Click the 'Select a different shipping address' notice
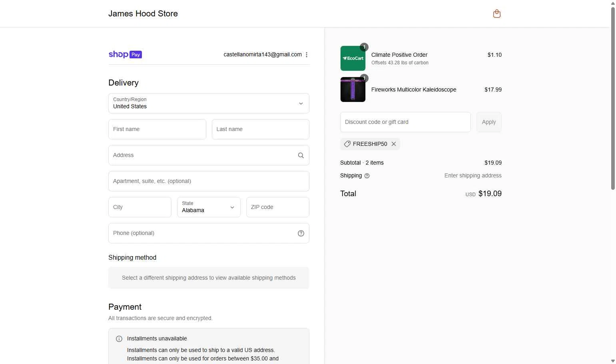 pos(209,278)
